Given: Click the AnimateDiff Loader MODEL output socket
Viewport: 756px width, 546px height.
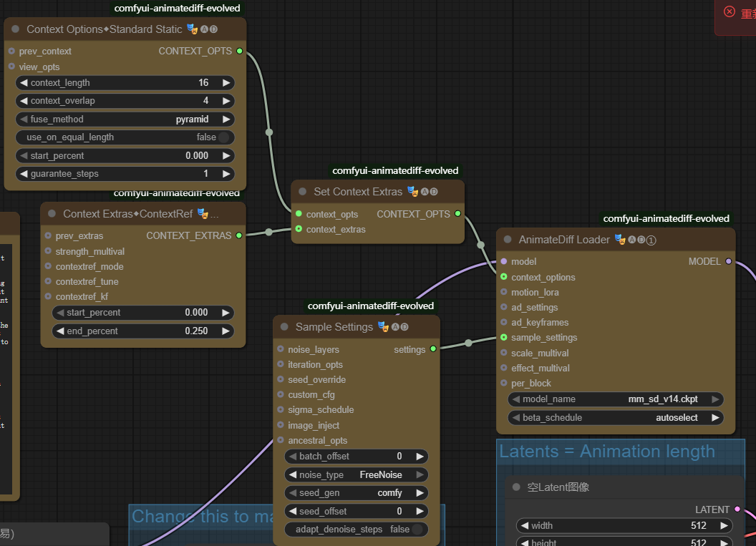Looking at the screenshot, I should (x=729, y=262).
